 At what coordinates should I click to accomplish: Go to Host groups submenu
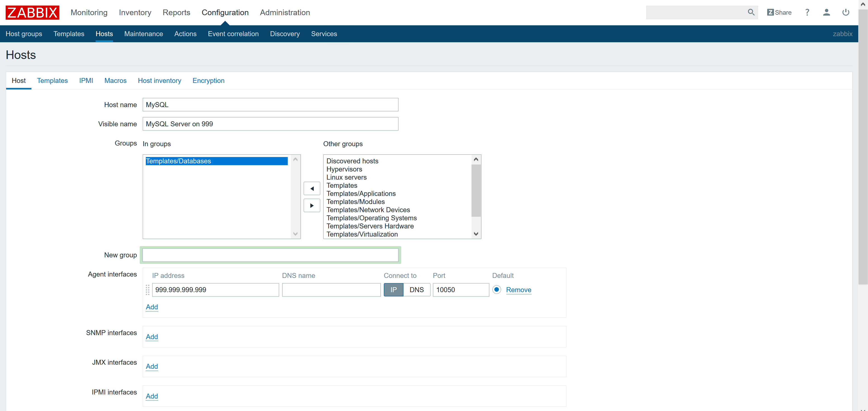pos(24,34)
